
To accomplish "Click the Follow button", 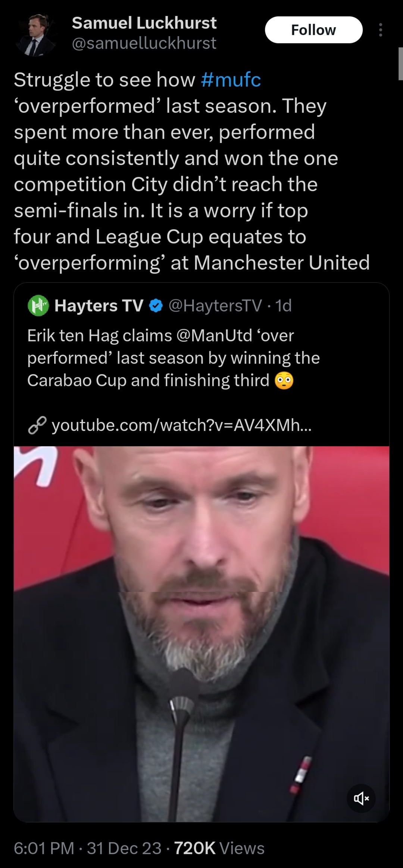I will point(313,30).
